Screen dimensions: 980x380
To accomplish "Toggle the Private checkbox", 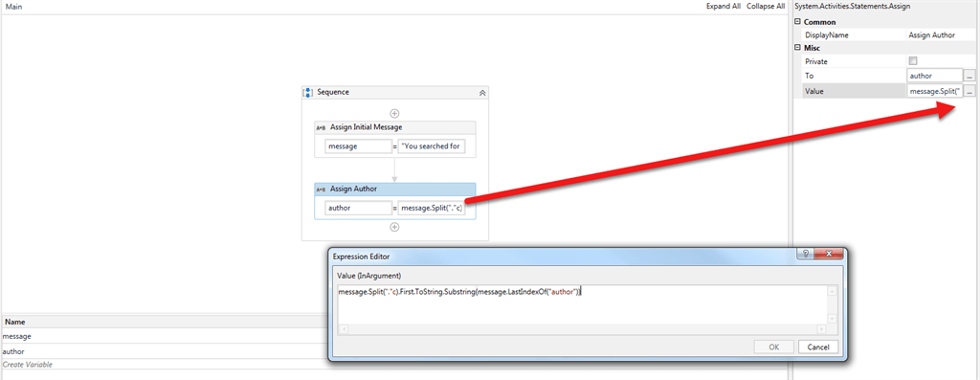I will pos(912,61).
